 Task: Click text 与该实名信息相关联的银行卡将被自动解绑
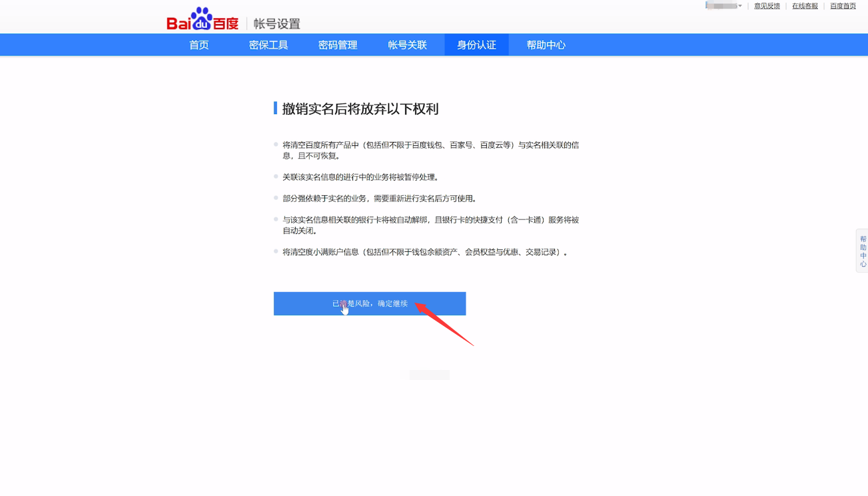(430, 225)
